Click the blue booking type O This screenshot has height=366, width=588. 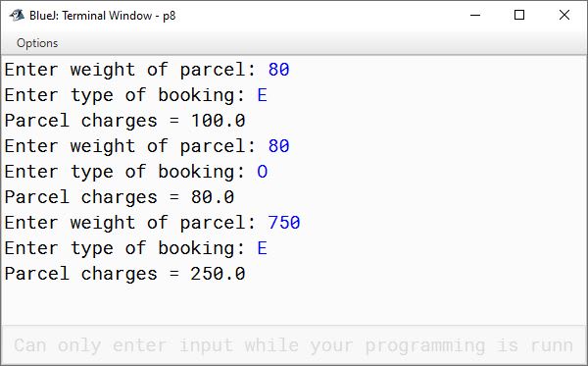click(x=262, y=172)
